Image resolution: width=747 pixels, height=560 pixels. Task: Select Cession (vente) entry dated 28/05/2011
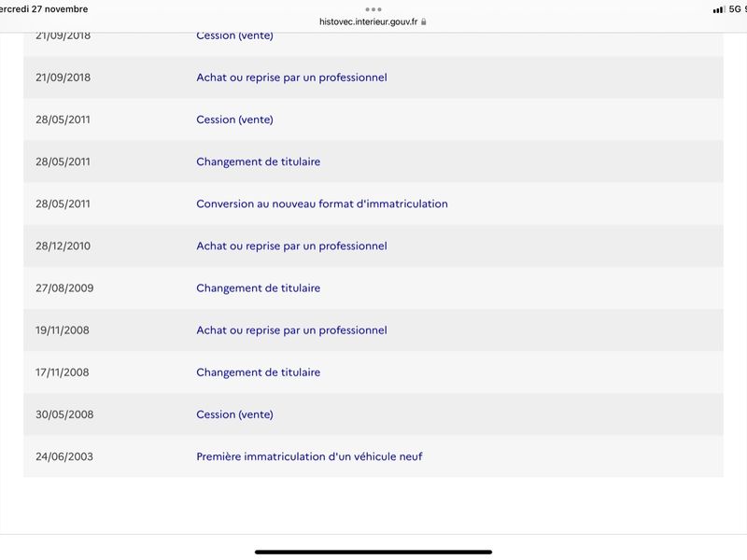tap(234, 119)
